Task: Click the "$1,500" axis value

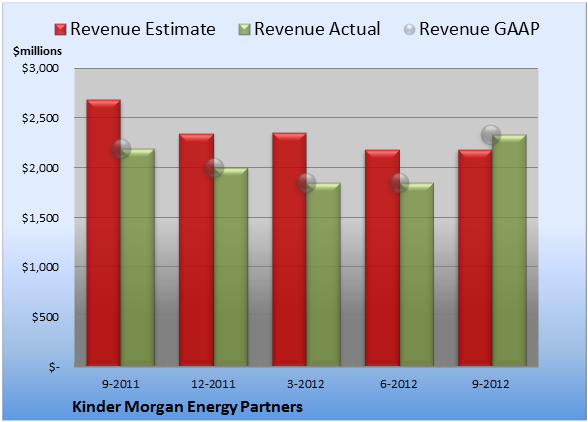Action: pos(40,218)
